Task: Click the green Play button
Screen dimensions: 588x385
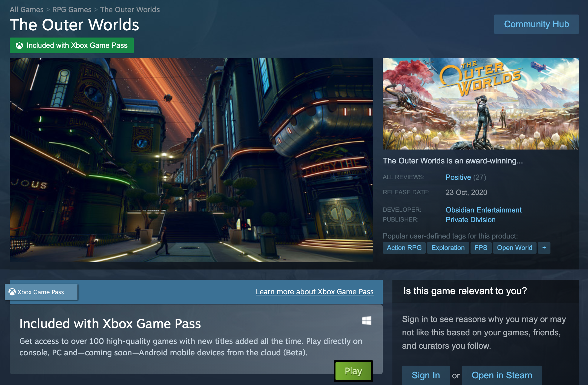Action: (x=353, y=371)
